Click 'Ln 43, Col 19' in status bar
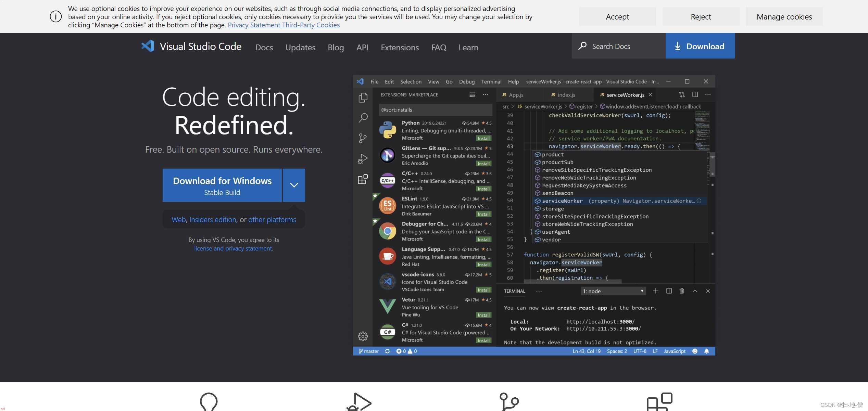Image resolution: width=868 pixels, height=411 pixels. [x=587, y=351]
